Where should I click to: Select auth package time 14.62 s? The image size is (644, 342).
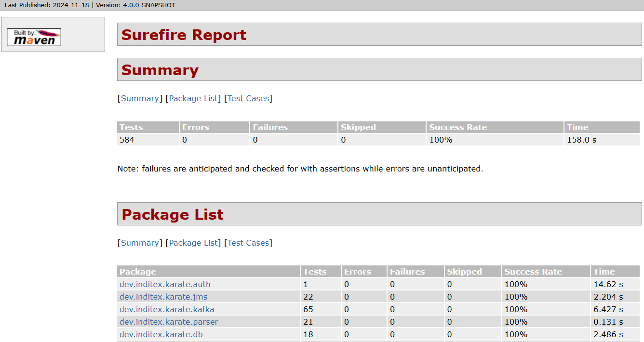(608, 284)
